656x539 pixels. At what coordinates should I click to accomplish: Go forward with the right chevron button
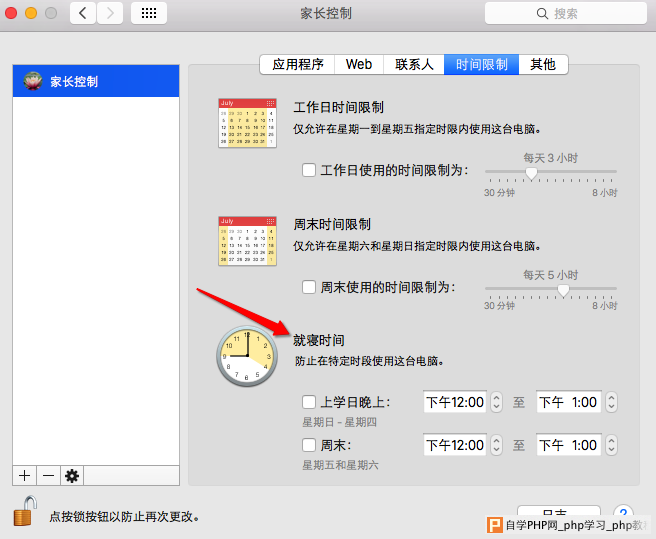pos(110,13)
